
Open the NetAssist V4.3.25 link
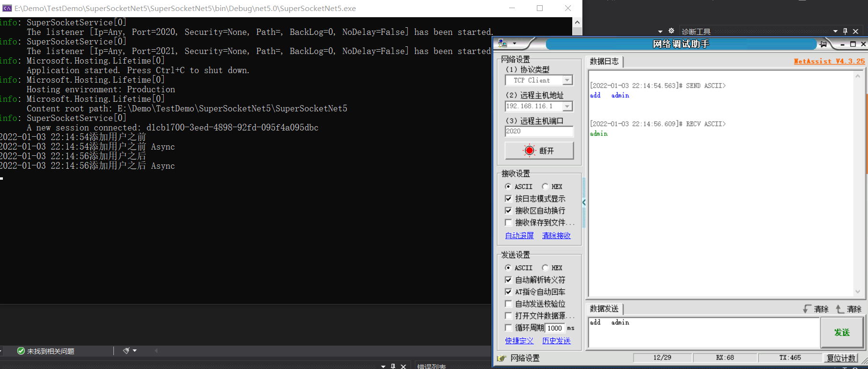829,61
